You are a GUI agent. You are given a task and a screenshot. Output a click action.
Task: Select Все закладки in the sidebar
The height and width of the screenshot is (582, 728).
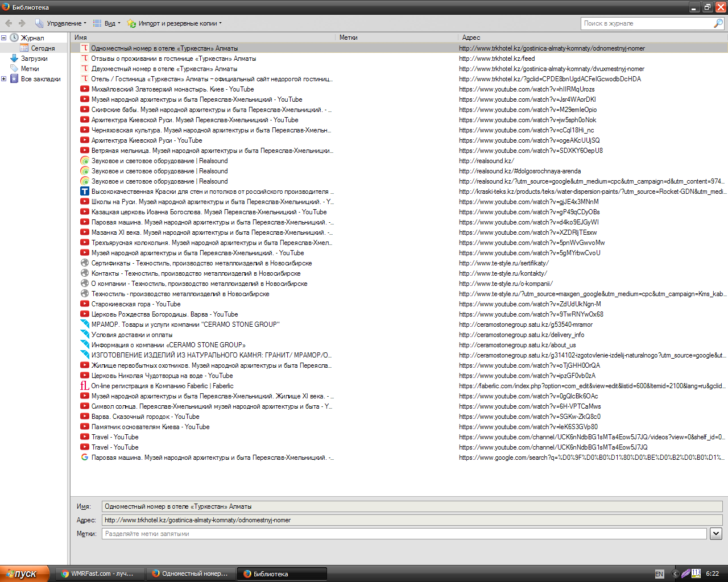coord(41,79)
